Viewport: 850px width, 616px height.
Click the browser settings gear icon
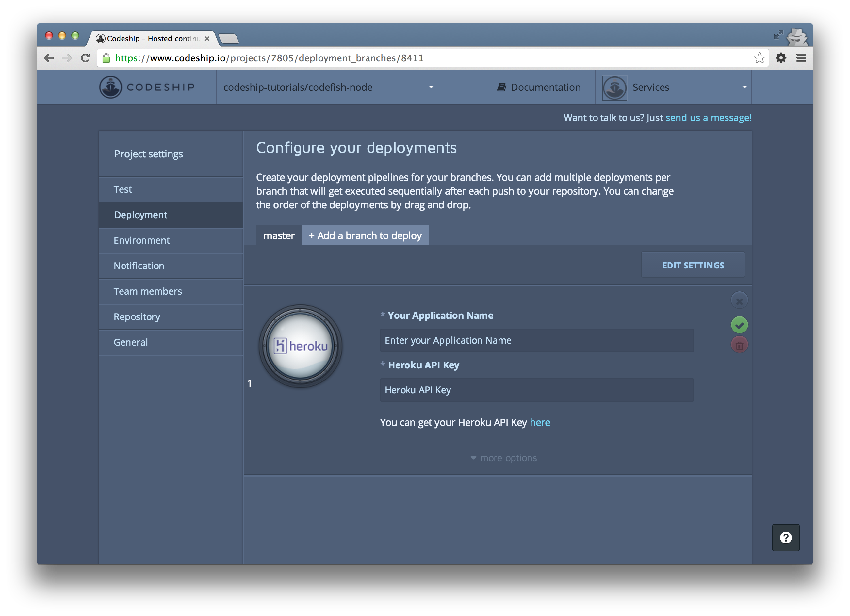click(x=781, y=58)
